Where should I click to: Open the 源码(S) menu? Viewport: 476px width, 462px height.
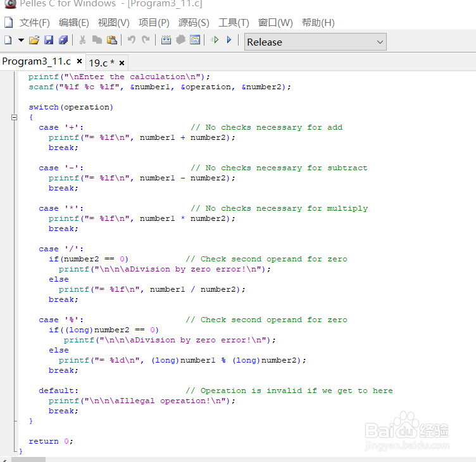pos(194,23)
